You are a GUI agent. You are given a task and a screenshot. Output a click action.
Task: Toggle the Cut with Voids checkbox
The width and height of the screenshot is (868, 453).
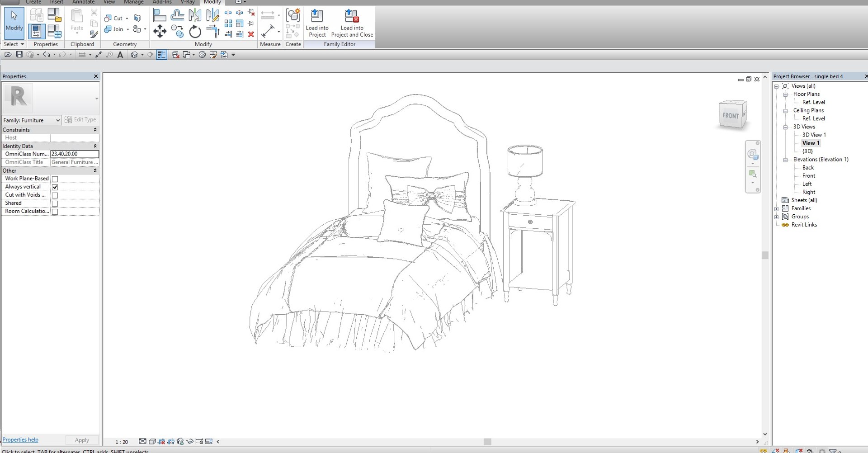tap(55, 195)
